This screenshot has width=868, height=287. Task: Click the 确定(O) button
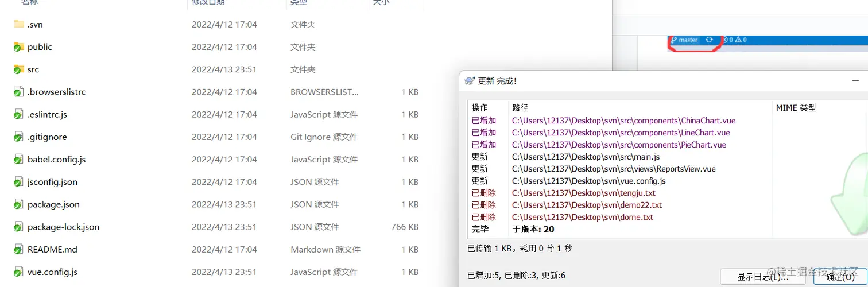840,277
